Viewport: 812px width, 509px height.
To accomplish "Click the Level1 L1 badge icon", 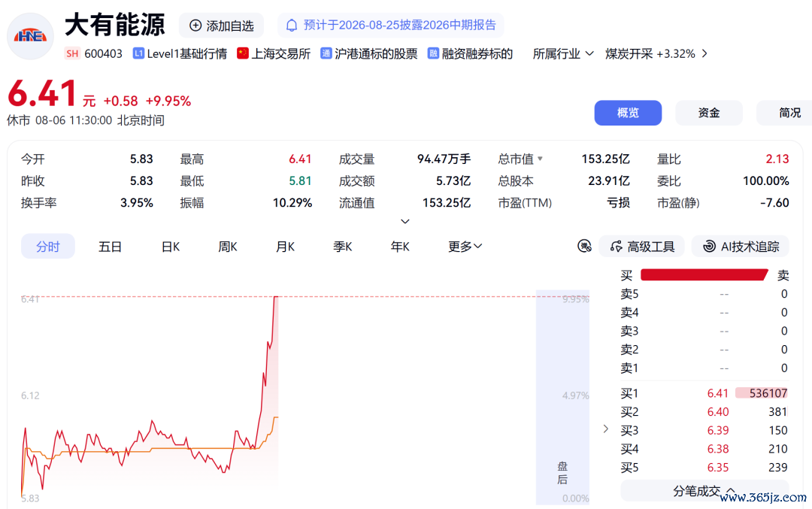I will coord(138,53).
